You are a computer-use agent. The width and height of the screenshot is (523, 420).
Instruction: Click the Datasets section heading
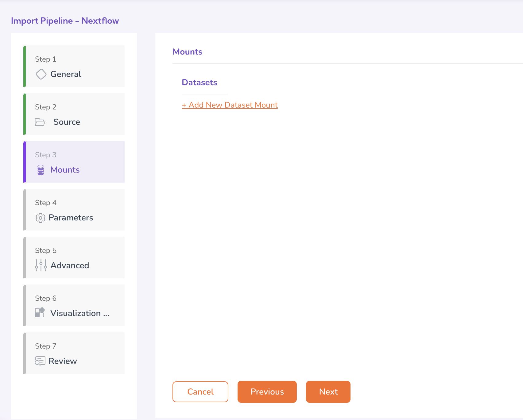tap(200, 82)
